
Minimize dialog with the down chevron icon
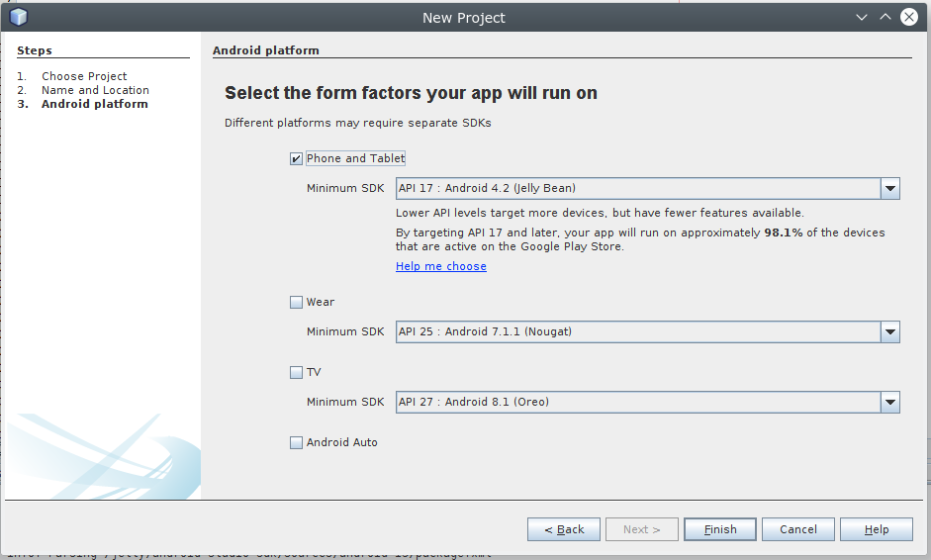point(862,17)
